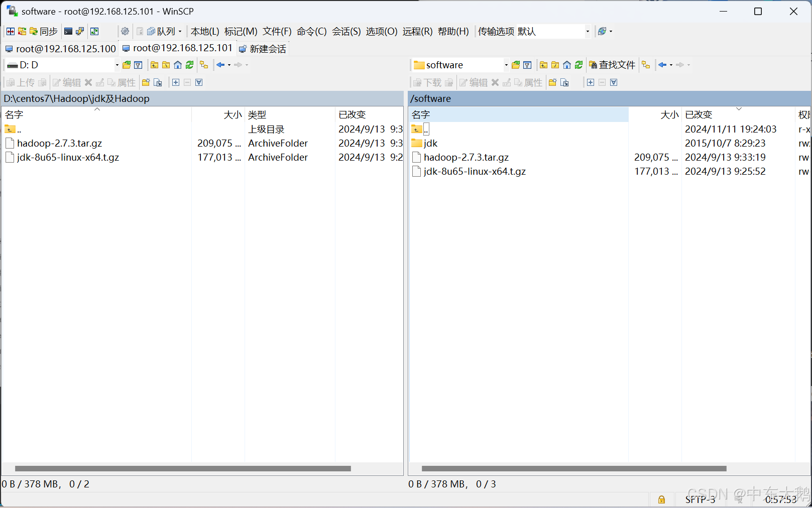Image resolution: width=812 pixels, height=508 pixels.
Task: Click remote select files plus icon
Action: coord(591,82)
